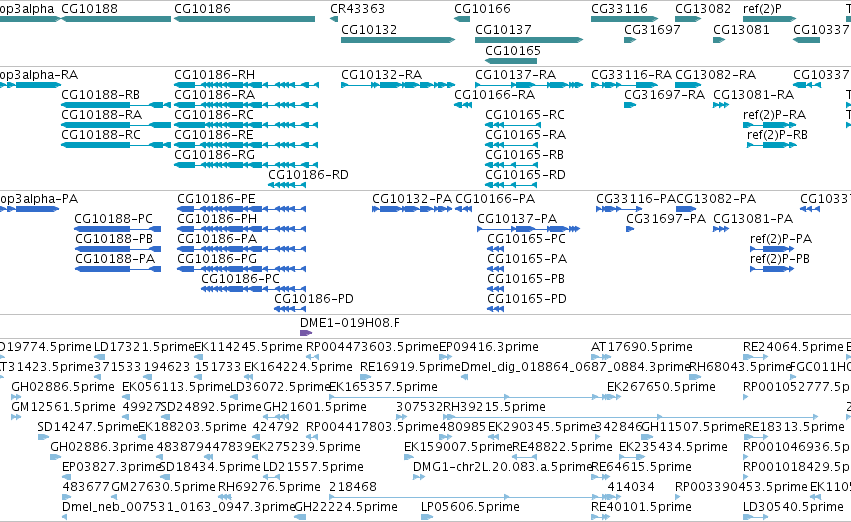Select the CG10165 gene label
Image resolution: width=851 pixels, height=522 pixels.
tap(513, 50)
